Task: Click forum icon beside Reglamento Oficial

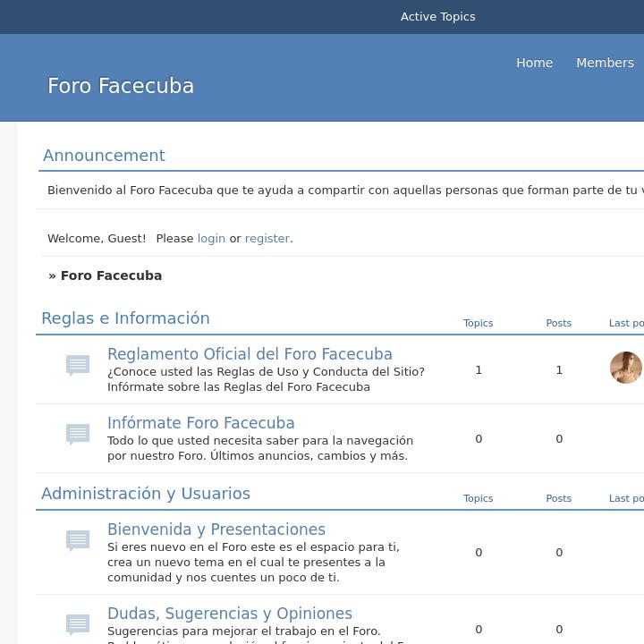Action: [x=78, y=365]
